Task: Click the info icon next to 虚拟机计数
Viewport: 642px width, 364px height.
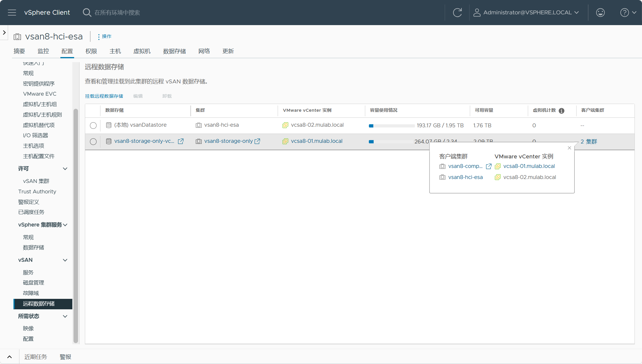Action: tap(562, 111)
